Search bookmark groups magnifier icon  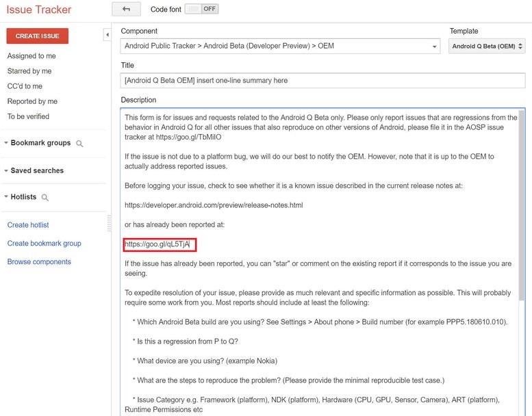pyautogui.click(x=79, y=144)
